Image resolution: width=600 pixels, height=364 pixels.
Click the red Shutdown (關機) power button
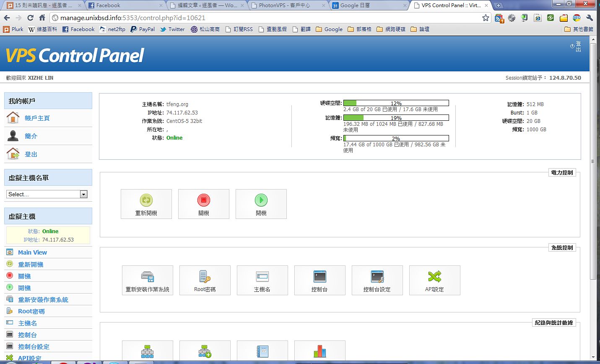(204, 204)
